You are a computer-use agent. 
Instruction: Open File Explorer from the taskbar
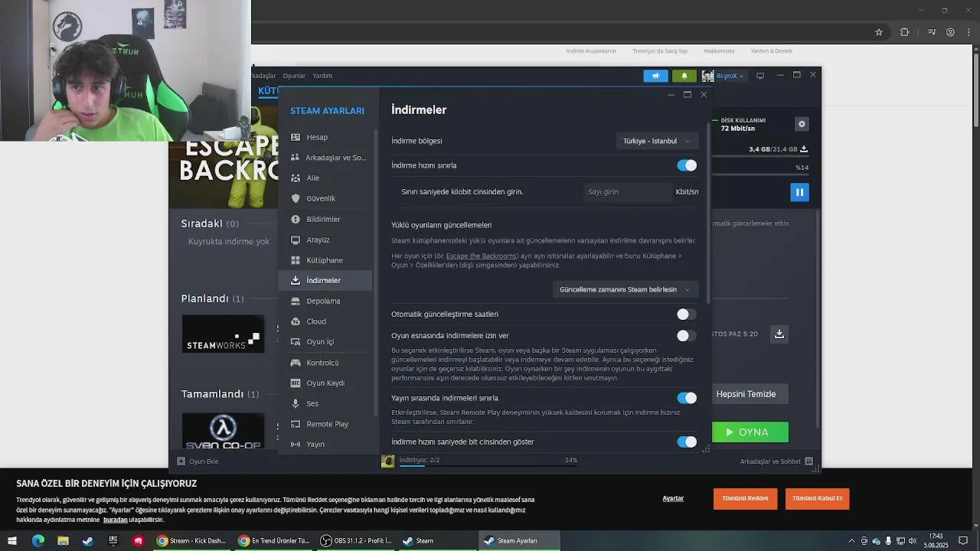point(63,541)
